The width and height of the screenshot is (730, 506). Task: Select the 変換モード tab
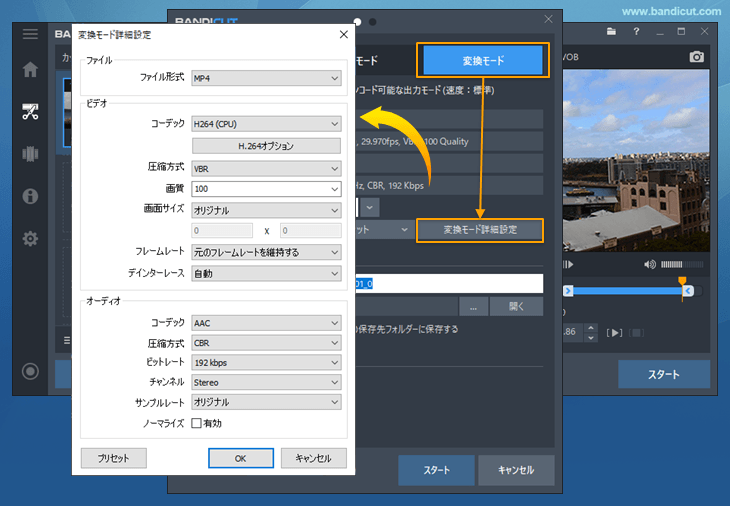483,61
